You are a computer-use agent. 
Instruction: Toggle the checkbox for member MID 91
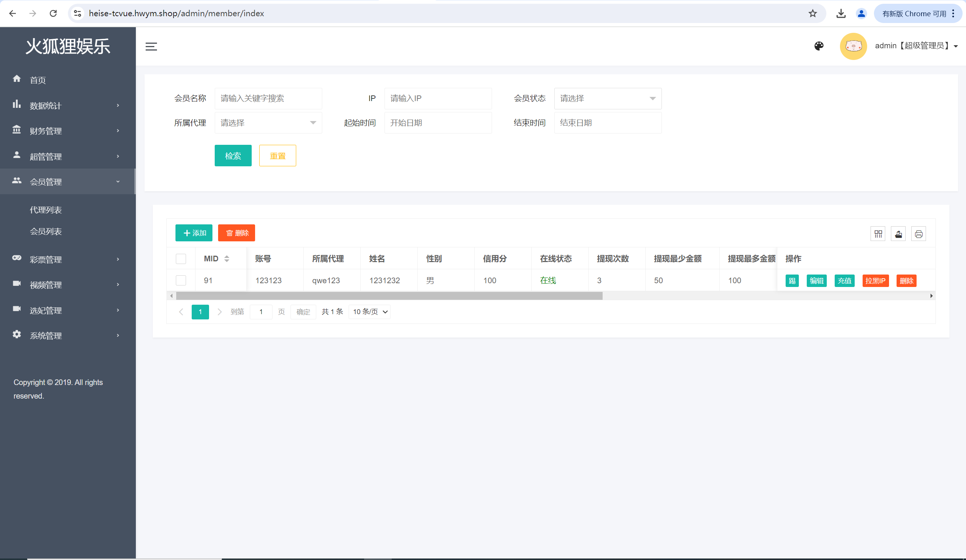(x=181, y=280)
